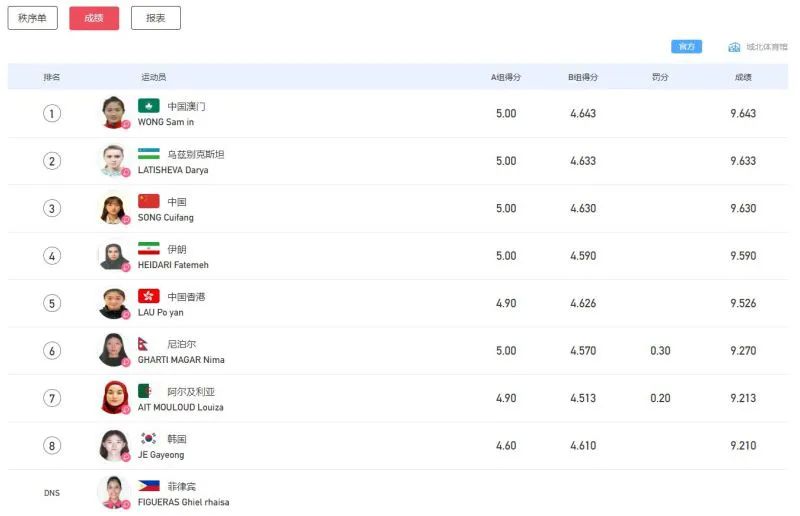Click the Iran flag icon
Image resolution: width=800 pixels, height=516 pixels.
tap(149, 249)
